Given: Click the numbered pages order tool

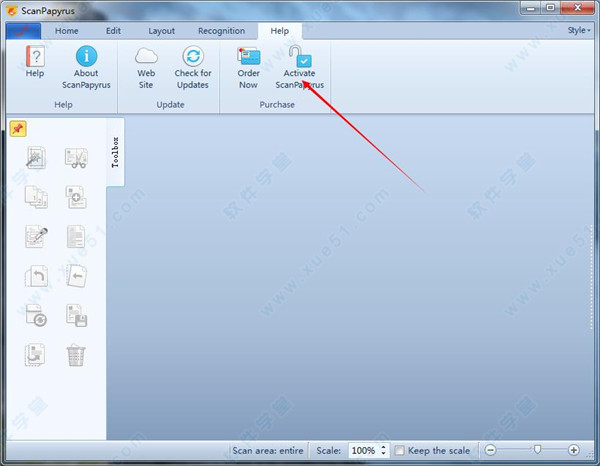Looking at the screenshot, I should coord(36,197).
